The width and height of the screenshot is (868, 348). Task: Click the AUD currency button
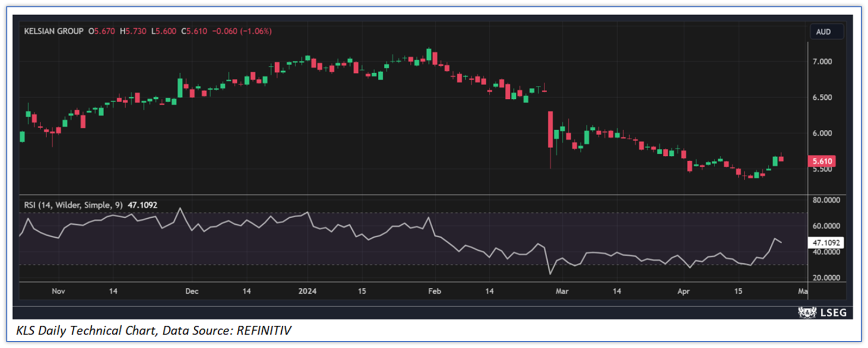pos(826,31)
